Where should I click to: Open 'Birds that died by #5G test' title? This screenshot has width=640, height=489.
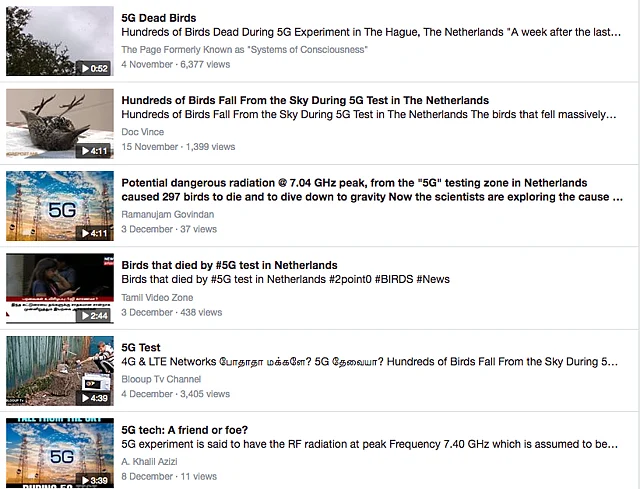(x=229, y=265)
